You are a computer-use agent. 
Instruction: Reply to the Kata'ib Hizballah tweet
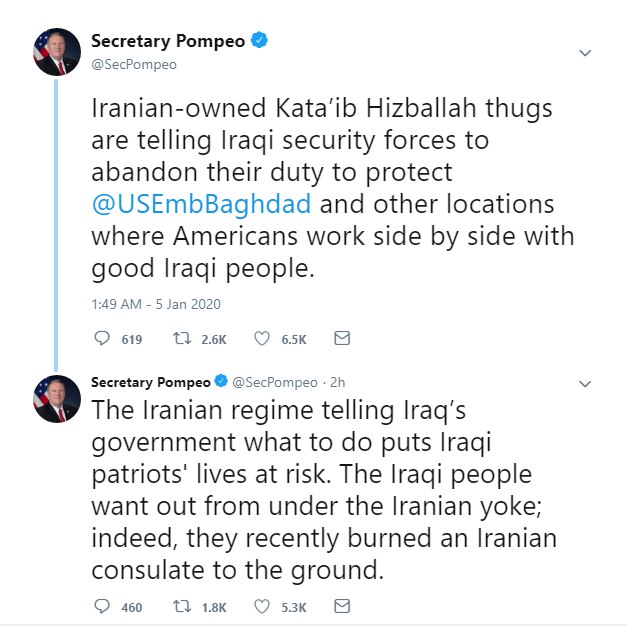click(100, 339)
